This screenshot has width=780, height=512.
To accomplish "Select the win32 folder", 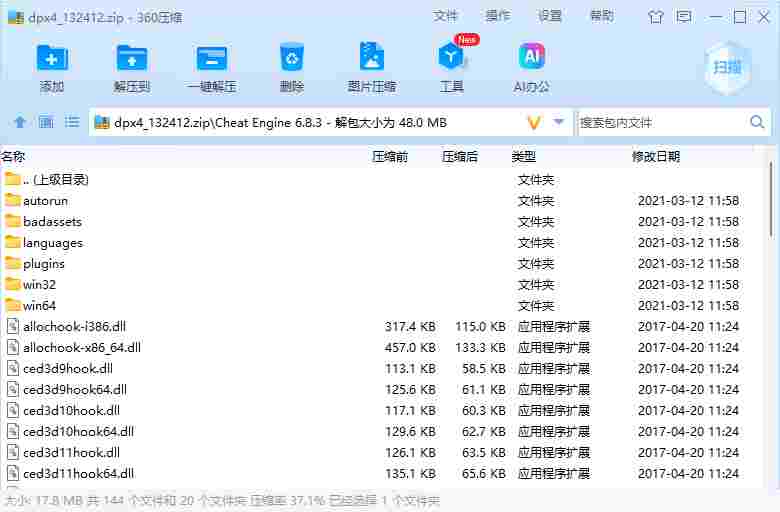I will [383, 285].
